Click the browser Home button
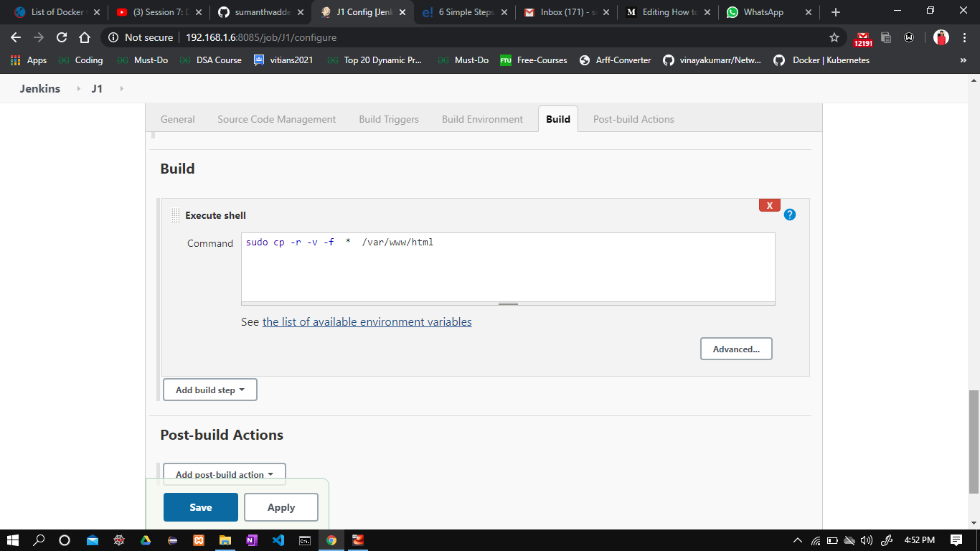This screenshot has width=980, height=551. coord(85,37)
